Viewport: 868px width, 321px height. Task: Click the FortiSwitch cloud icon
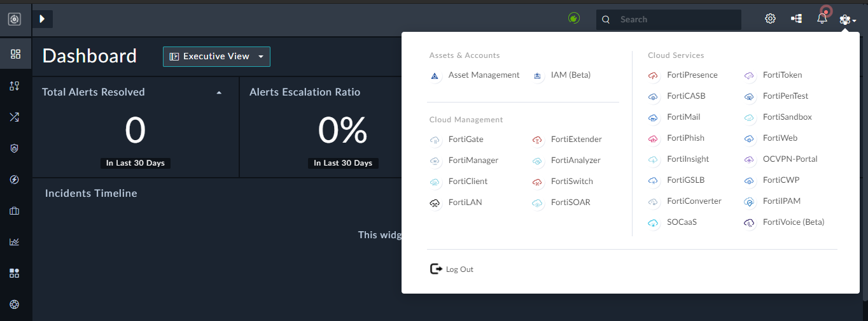tap(537, 182)
